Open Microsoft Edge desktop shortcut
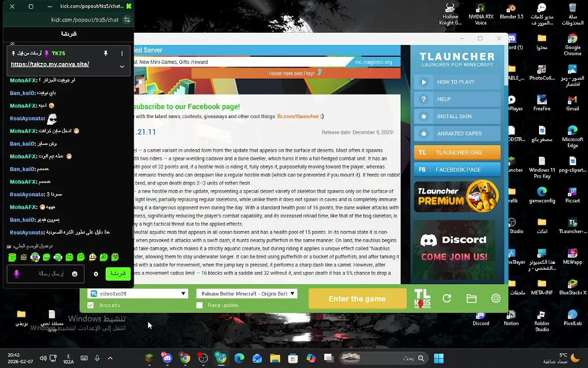The width and height of the screenshot is (588, 368). 573,136
